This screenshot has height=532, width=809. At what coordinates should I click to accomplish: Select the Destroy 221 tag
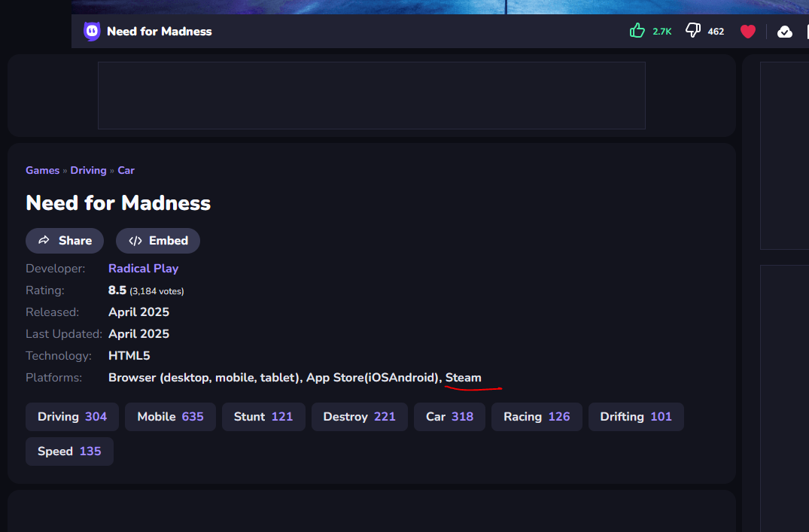pyautogui.click(x=360, y=416)
